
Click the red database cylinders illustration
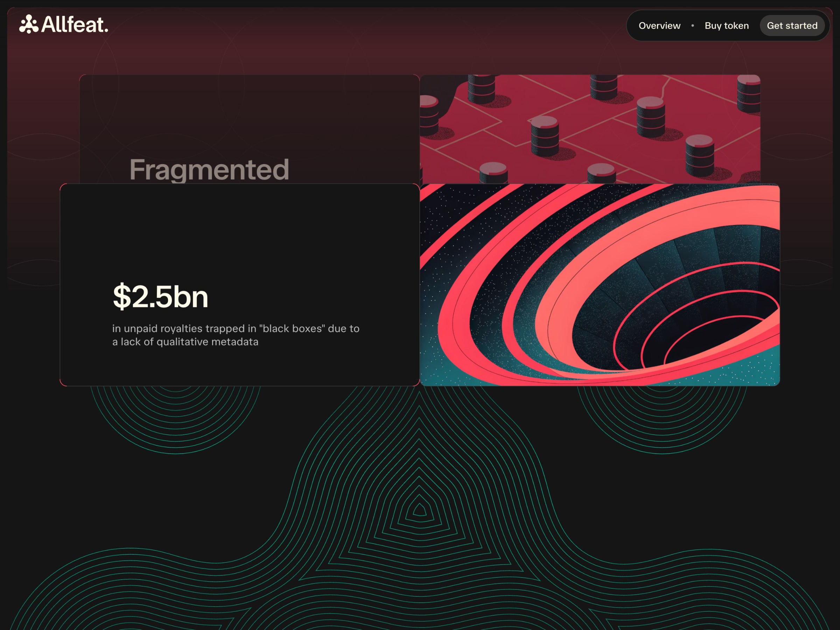[x=590, y=129]
